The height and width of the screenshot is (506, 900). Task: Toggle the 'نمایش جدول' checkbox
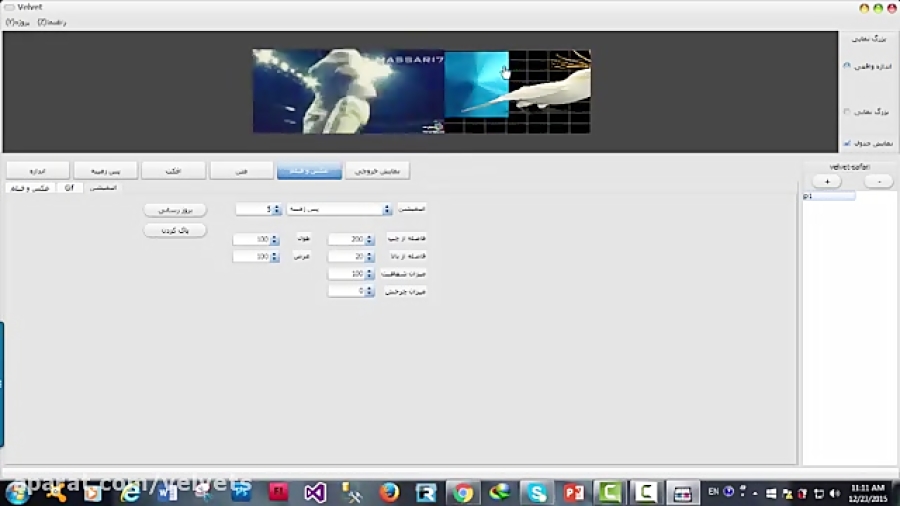click(847, 143)
